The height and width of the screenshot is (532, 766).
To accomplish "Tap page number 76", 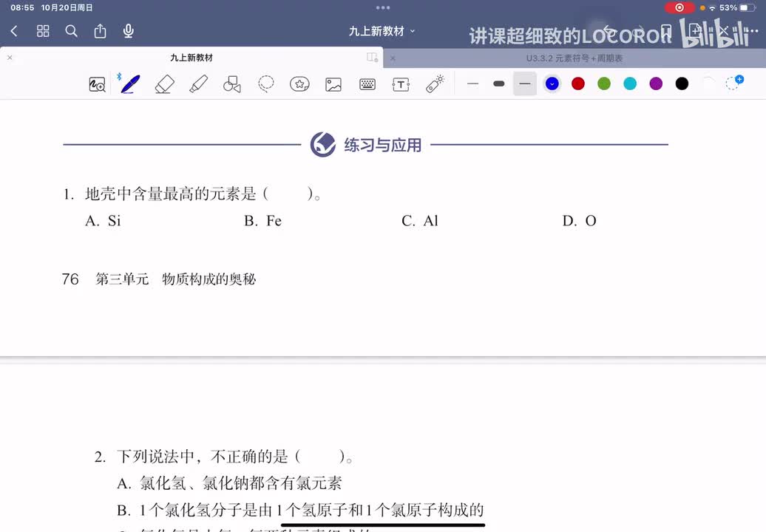I will point(70,279).
